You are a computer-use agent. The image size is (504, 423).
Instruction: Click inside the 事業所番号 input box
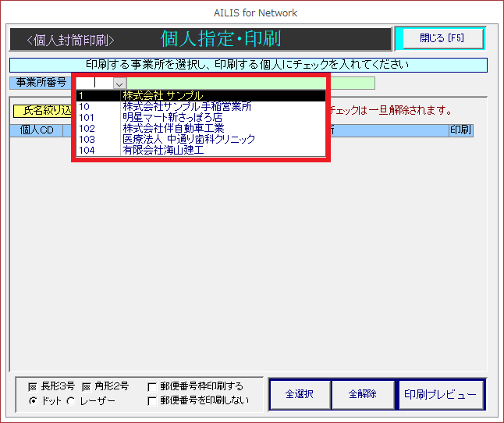[x=94, y=84]
